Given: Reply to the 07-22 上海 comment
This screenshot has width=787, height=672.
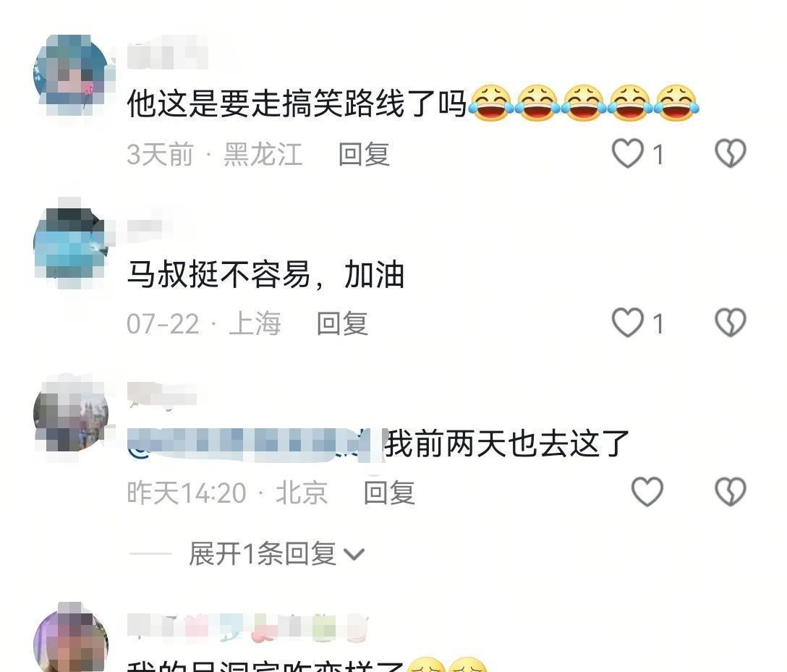Looking at the screenshot, I should pos(342,323).
